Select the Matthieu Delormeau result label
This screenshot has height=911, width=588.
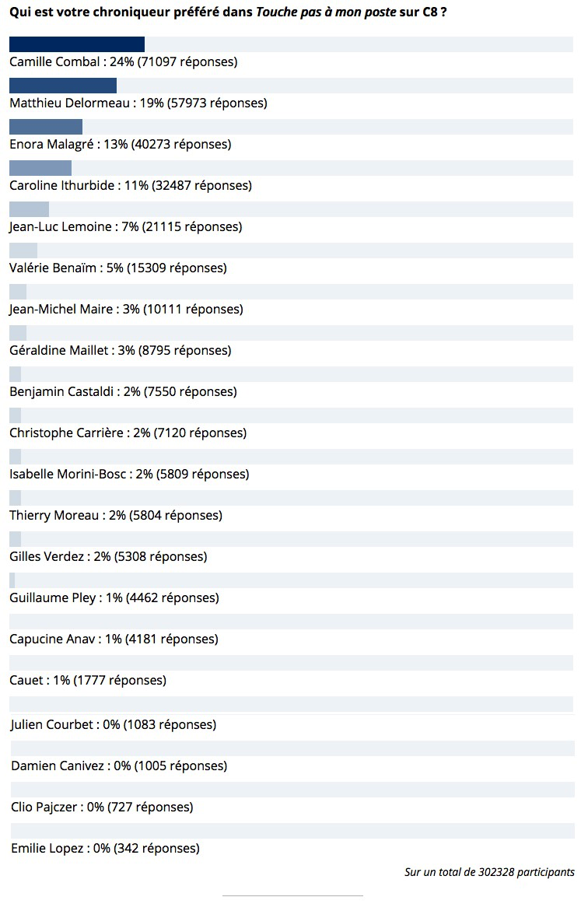click(x=138, y=103)
